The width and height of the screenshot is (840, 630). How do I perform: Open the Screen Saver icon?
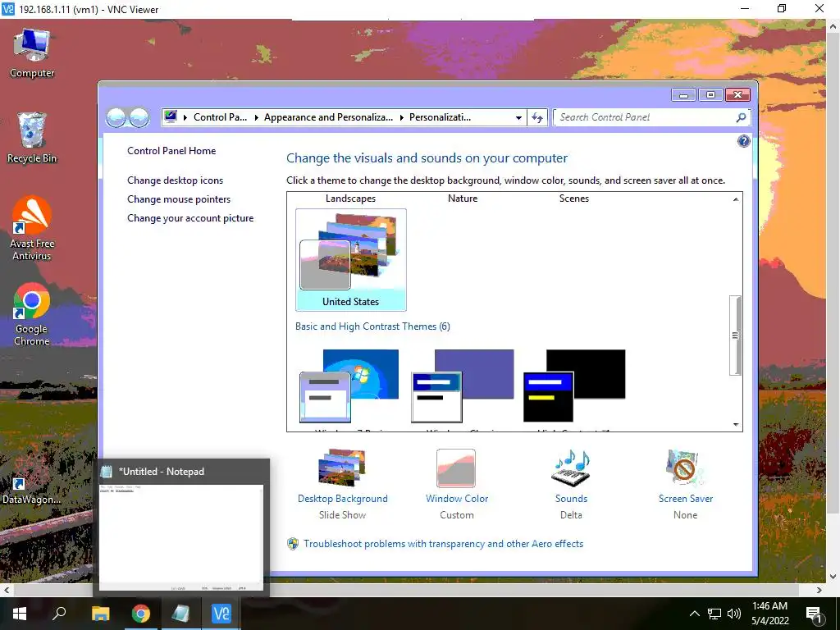(685, 467)
